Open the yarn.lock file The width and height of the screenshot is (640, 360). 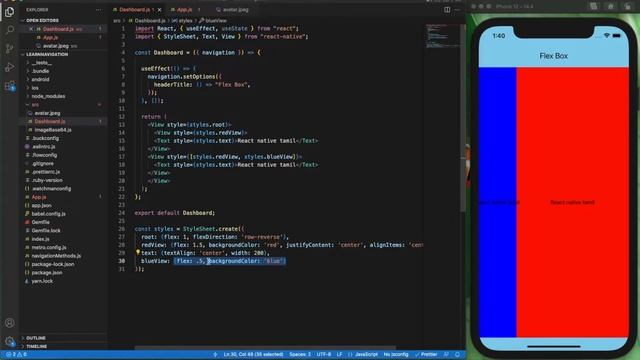[x=42, y=281]
